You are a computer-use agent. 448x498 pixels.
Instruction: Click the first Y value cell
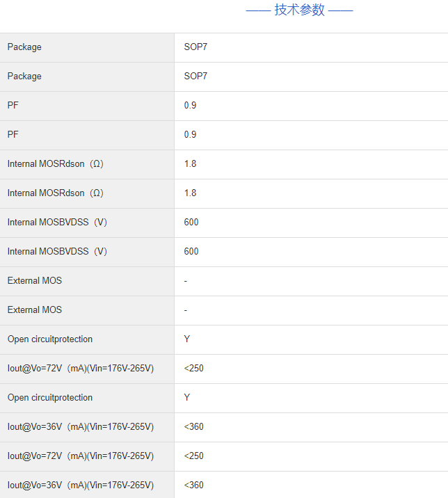click(187, 339)
